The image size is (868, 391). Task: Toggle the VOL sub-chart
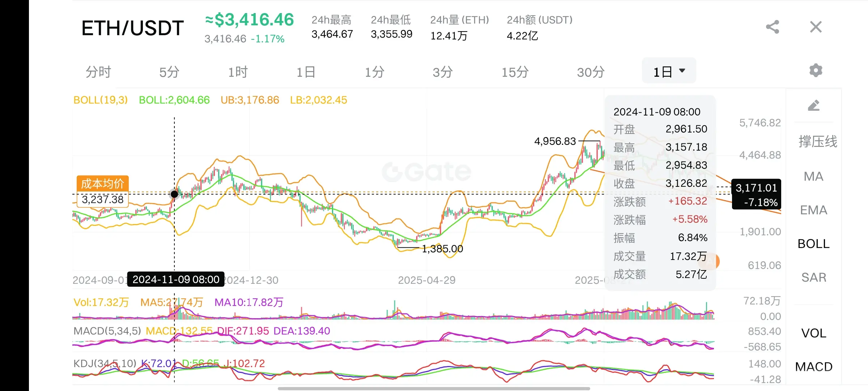(x=814, y=333)
